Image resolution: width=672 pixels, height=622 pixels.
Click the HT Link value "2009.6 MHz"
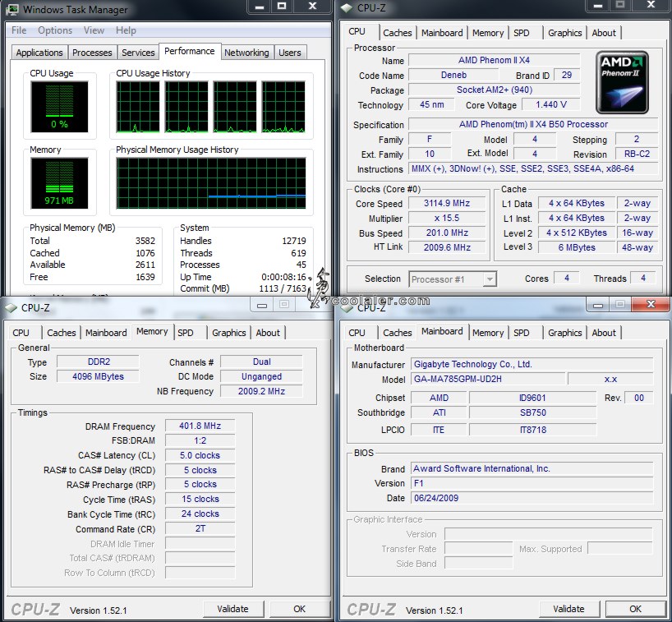[447, 247]
